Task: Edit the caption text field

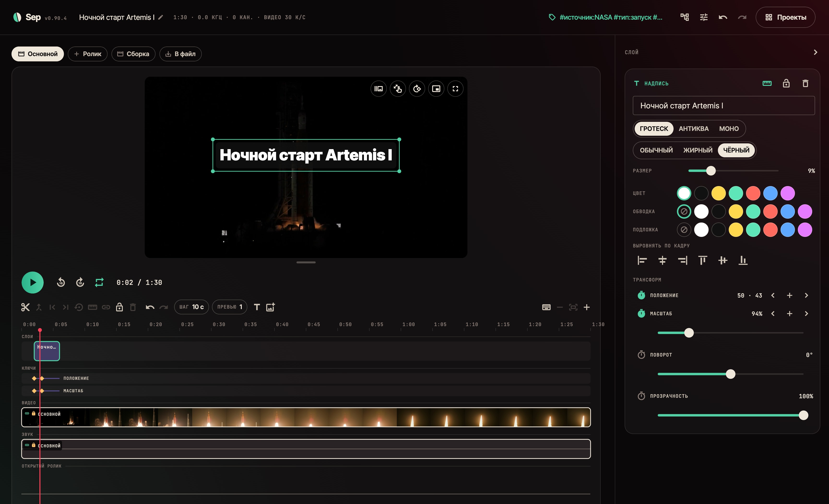Action: point(724,105)
